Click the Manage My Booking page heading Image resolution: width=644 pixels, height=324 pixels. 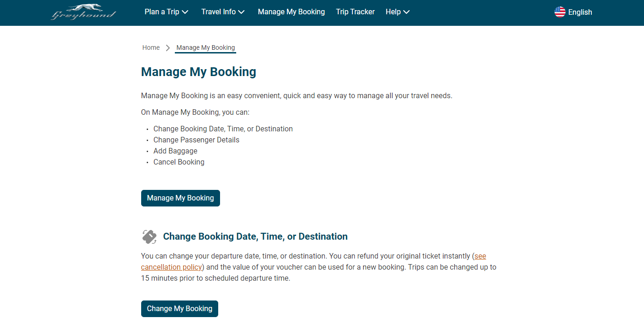(x=198, y=72)
